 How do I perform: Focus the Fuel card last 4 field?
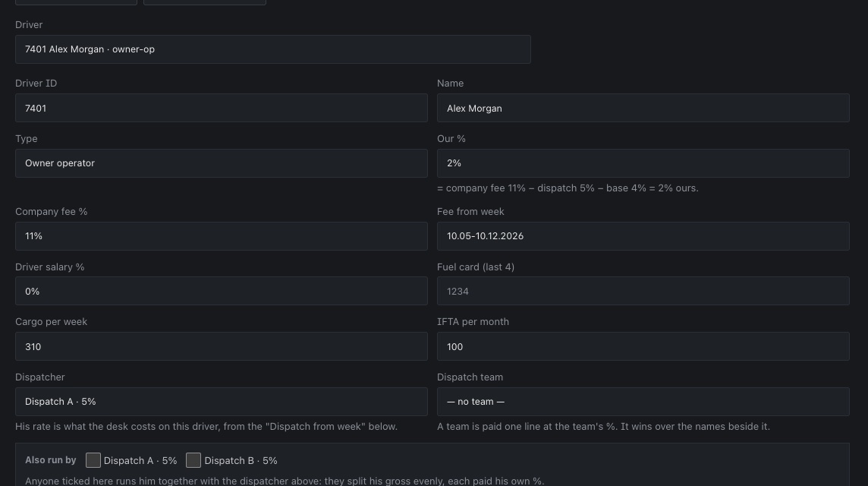643,291
